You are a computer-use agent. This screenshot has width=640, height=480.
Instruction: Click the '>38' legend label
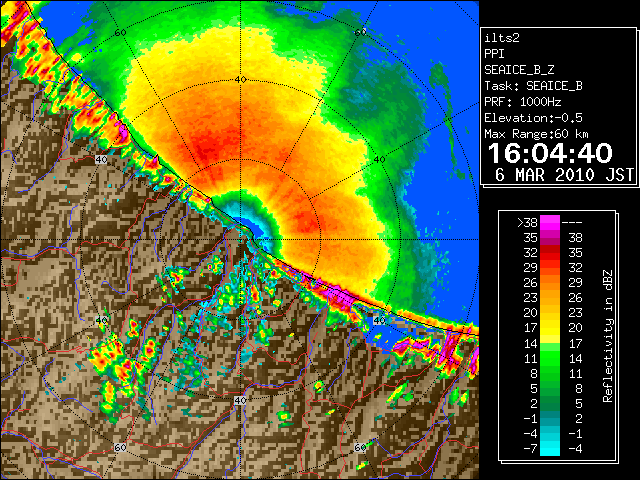pyautogui.click(x=527, y=223)
